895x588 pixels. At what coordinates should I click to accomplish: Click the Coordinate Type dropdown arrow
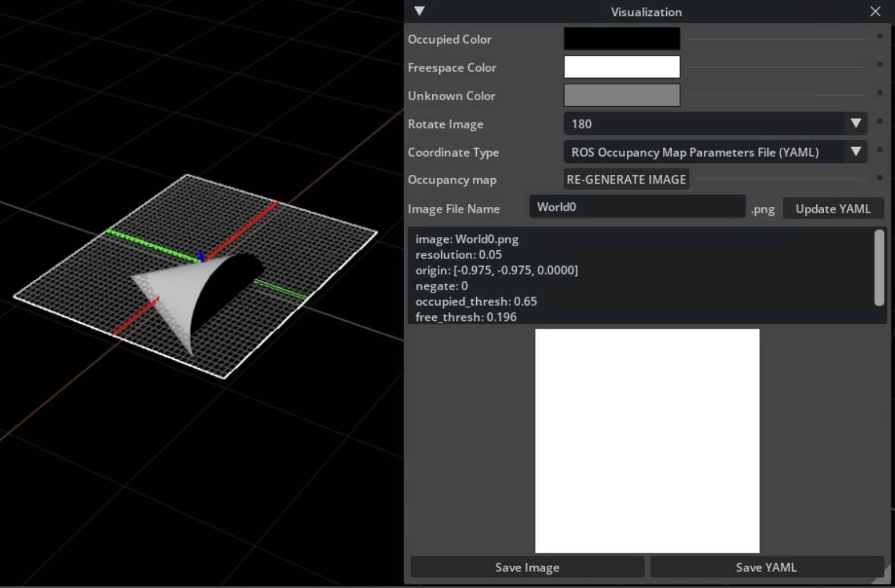[856, 151]
